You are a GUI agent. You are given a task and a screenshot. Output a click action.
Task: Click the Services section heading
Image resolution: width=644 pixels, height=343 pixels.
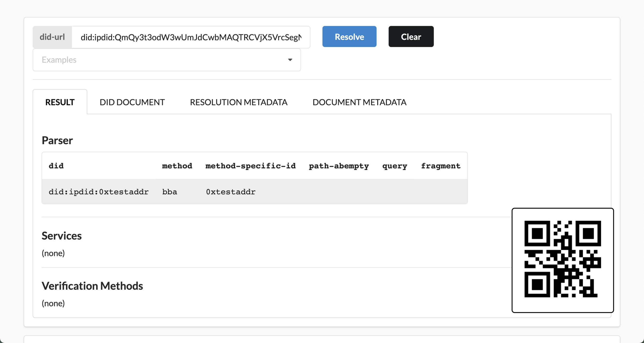pos(62,236)
